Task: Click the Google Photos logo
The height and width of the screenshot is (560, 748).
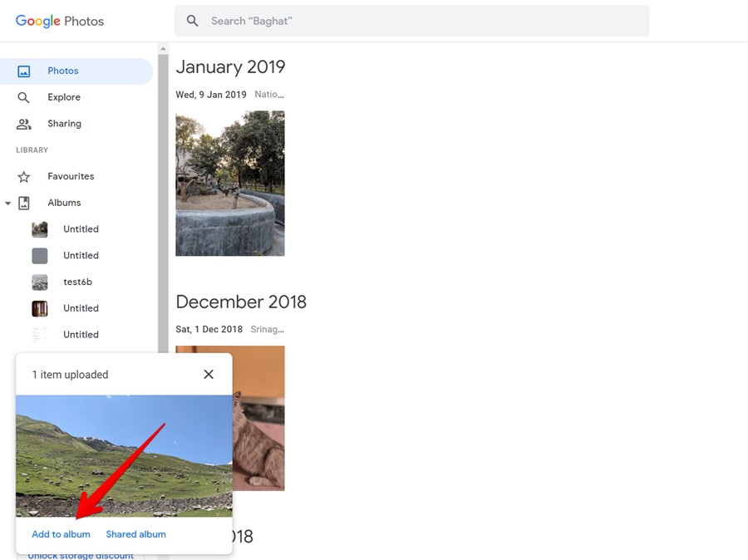Action: [x=58, y=21]
